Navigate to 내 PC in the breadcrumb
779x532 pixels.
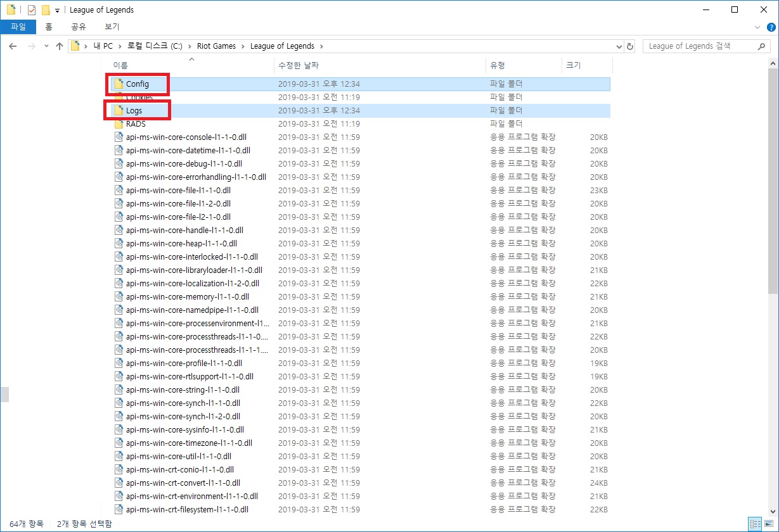tap(103, 46)
